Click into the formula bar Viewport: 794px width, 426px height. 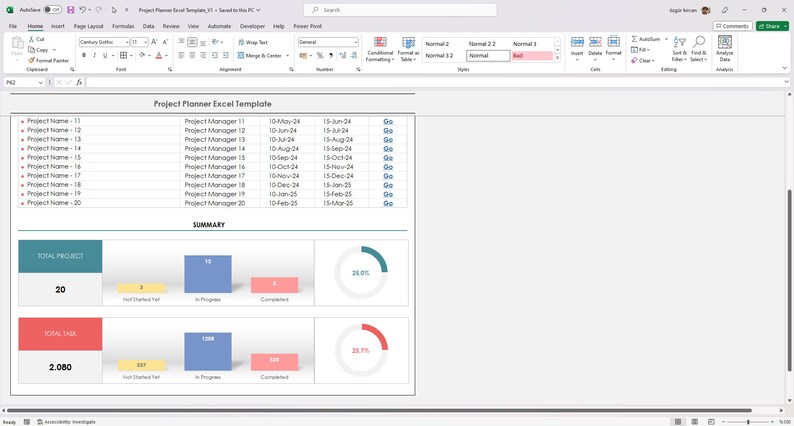[435, 82]
